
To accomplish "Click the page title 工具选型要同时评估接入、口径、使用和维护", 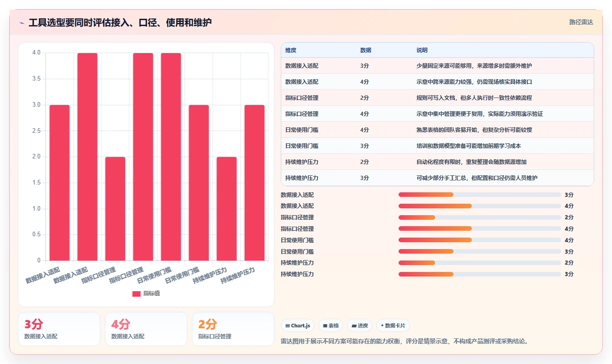I will 120,23.
